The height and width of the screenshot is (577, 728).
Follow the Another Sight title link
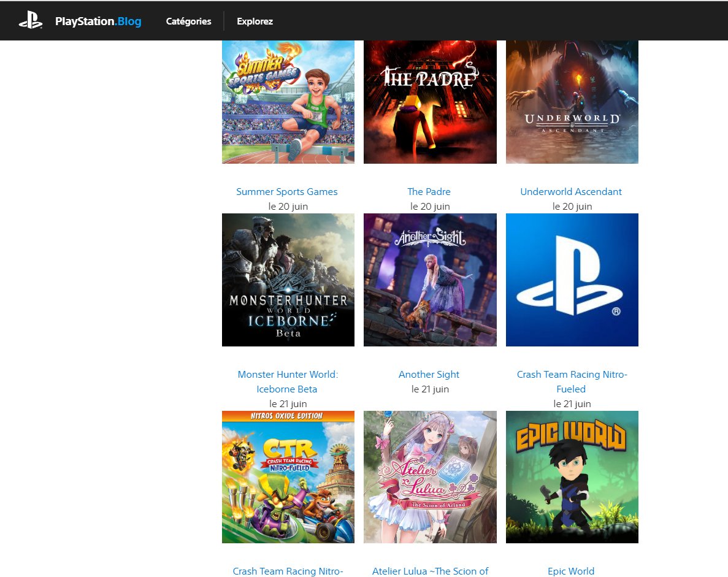pyautogui.click(x=429, y=374)
